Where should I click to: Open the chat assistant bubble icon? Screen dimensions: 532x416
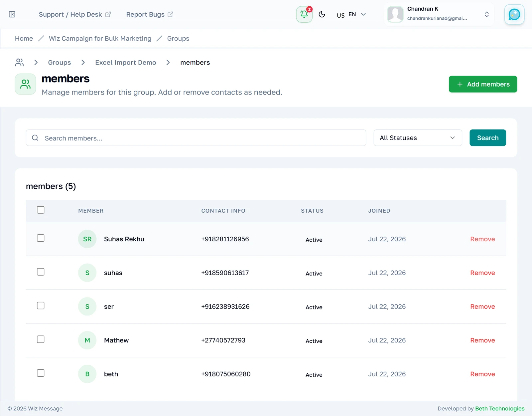[514, 14]
